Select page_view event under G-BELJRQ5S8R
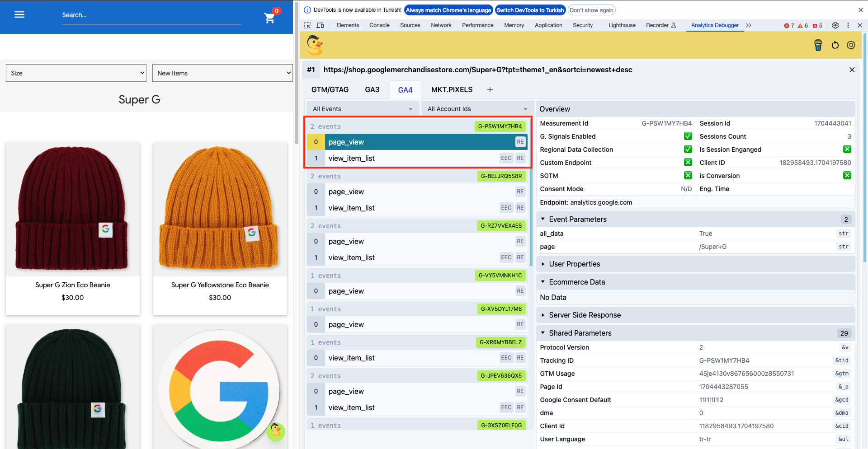The height and width of the screenshot is (449, 868). [416, 192]
